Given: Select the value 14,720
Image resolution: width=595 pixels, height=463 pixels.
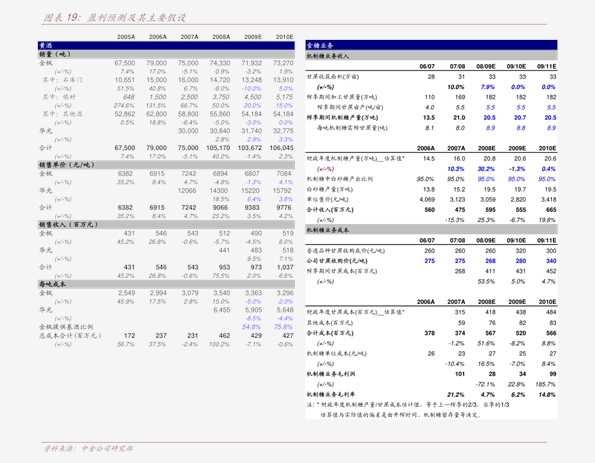Looking at the screenshot, I should tap(220, 80).
